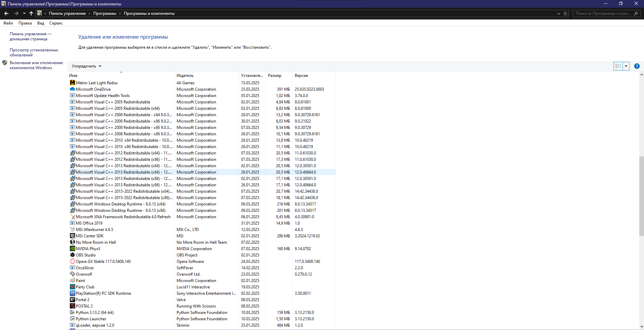644x330 pixels.
Task: Sort by the Размер column header
Action: click(x=279, y=76)
